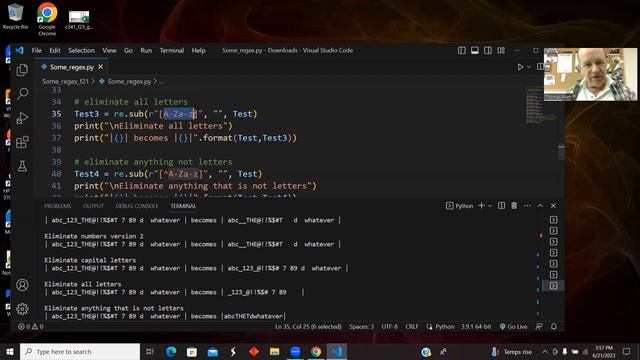Open Microsoft Edge from taskbar
Screen dimensions: 640x360
(171, 351)
